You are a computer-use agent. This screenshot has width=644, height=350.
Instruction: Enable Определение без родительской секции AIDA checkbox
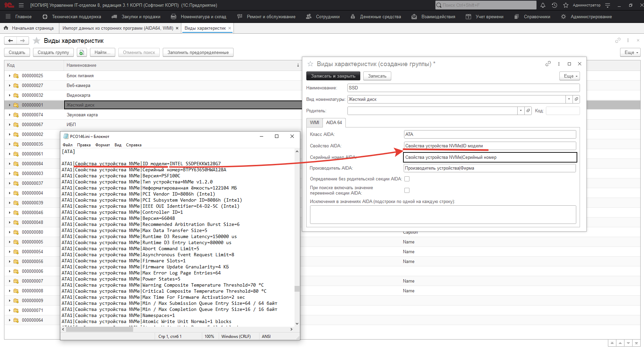tap(407, 179)
